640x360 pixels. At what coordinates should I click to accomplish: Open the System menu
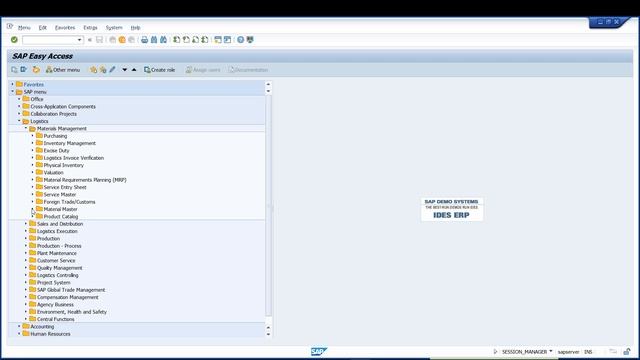click(114, 28)
